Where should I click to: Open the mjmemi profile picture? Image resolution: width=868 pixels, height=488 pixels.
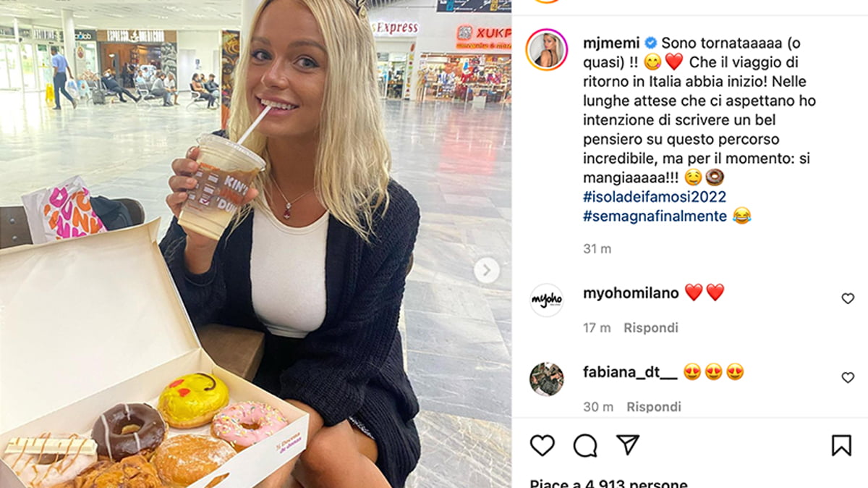pos(547,49)
